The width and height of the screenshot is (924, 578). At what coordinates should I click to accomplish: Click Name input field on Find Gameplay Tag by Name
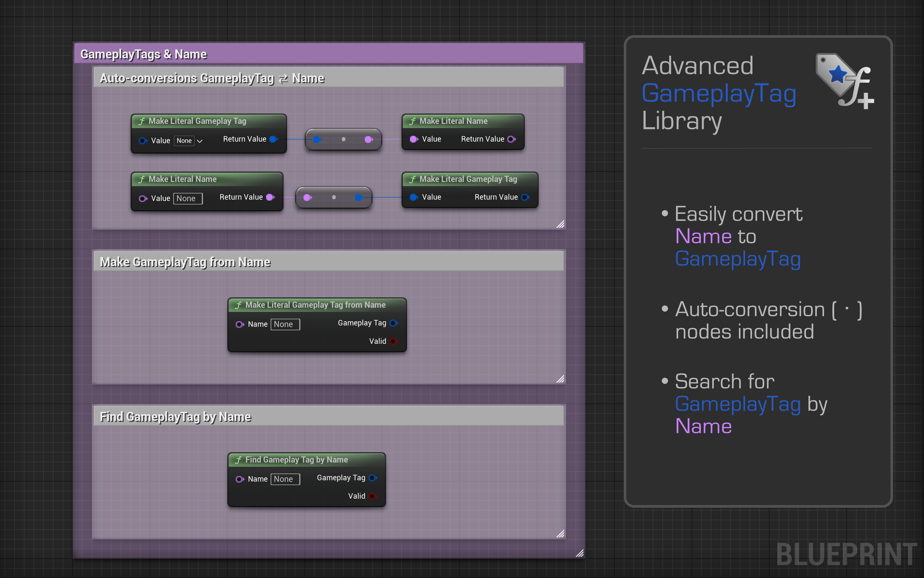tap(285, 479)
